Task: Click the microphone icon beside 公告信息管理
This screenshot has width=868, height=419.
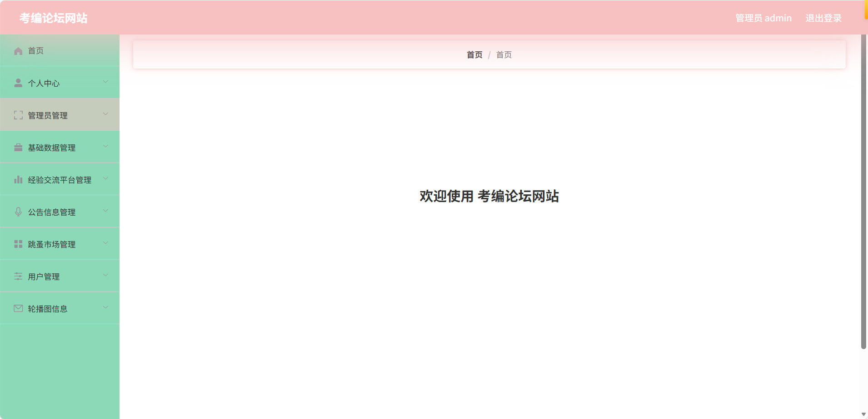Action: (18, 212)
